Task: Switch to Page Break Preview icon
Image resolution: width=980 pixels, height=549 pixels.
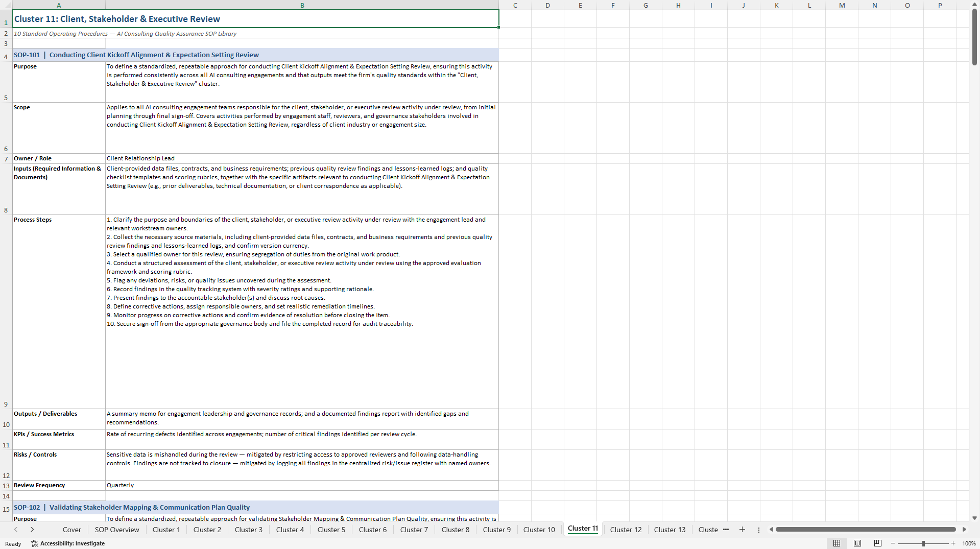Action: pos(878,543)
